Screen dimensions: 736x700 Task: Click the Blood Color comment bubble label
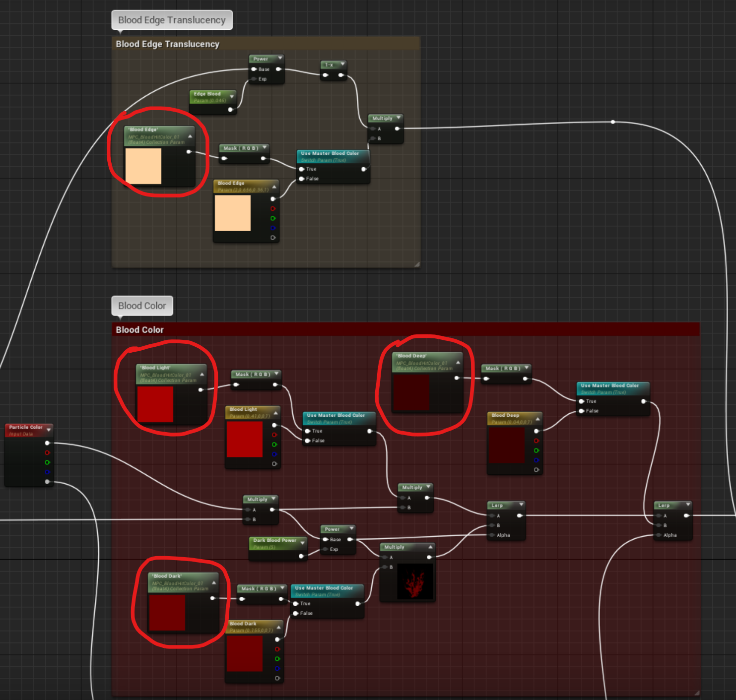pyautogui.click(x=142, y=306)
